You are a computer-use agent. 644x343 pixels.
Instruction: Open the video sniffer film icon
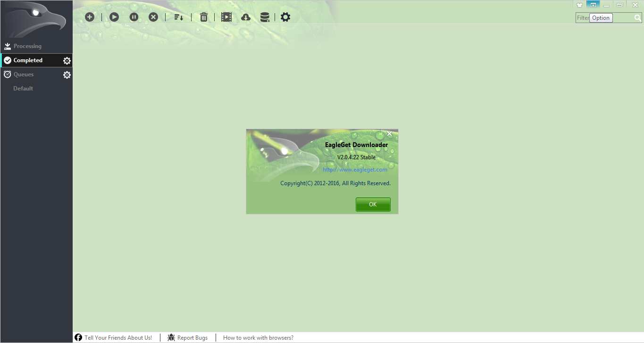(x=226, y=17)
